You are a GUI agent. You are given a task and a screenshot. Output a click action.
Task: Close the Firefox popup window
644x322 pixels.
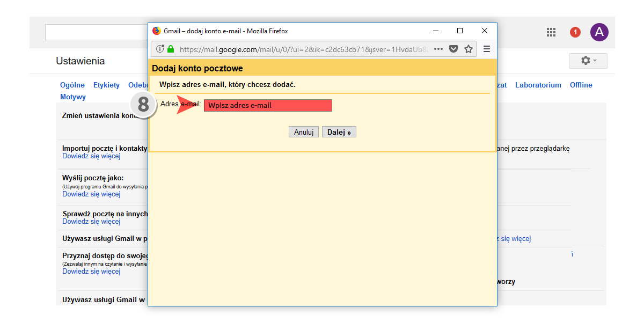[485, 31]
